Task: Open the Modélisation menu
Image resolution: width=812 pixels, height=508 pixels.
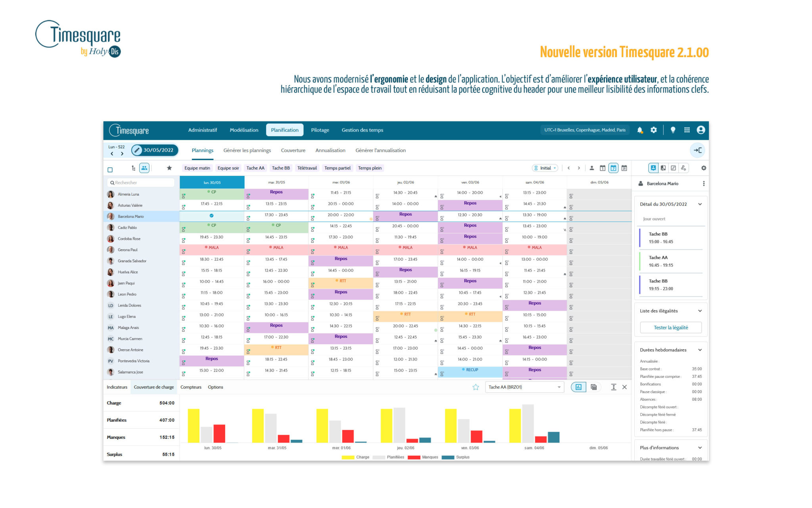Action: click(244, 130)
